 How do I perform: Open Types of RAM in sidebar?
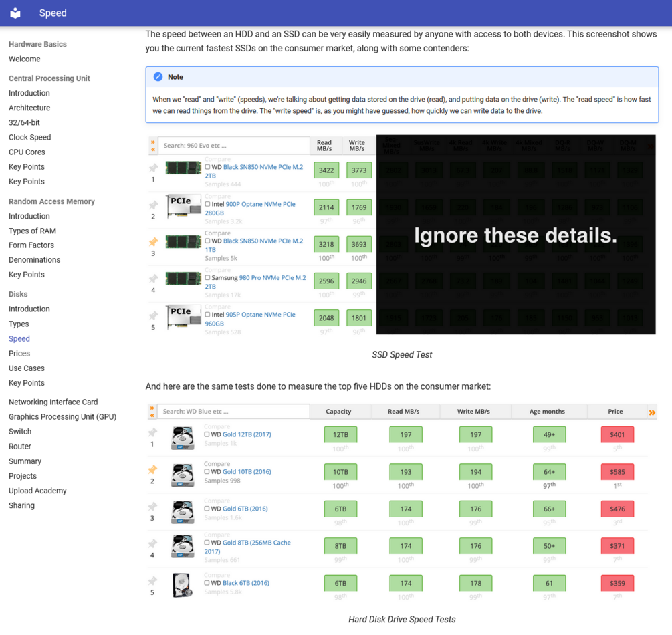(33, 231)
